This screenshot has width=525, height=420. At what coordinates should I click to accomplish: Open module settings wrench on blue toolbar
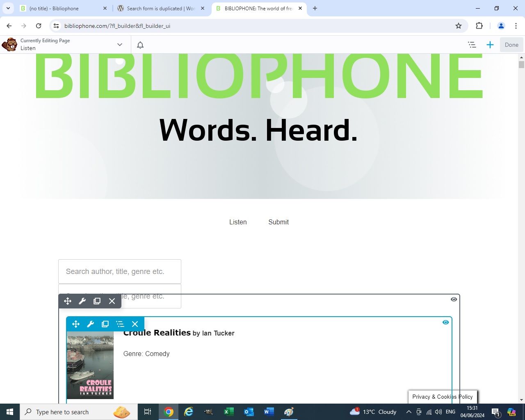coord(90,324)
